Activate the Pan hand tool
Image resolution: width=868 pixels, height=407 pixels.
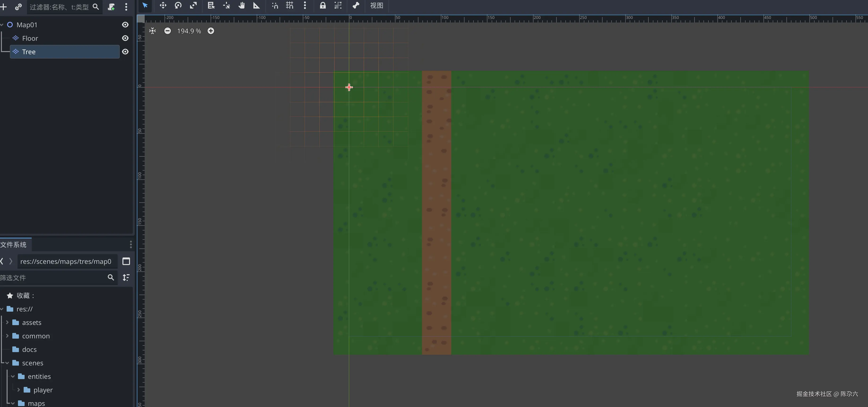point(242,5)
